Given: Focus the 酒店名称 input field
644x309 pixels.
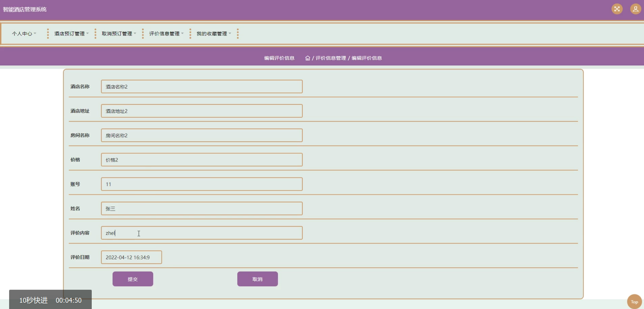Looking at the screenshot, I should pyautogui.click(x=201, y=87).
